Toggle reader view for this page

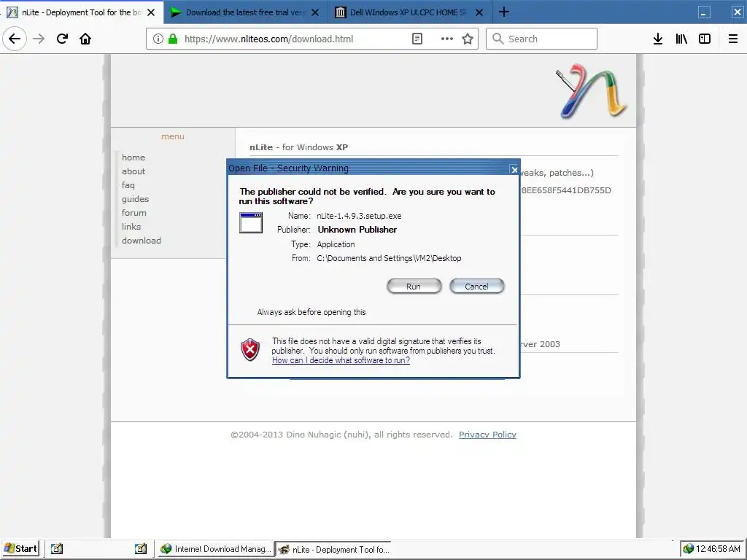tap(417, 39)
